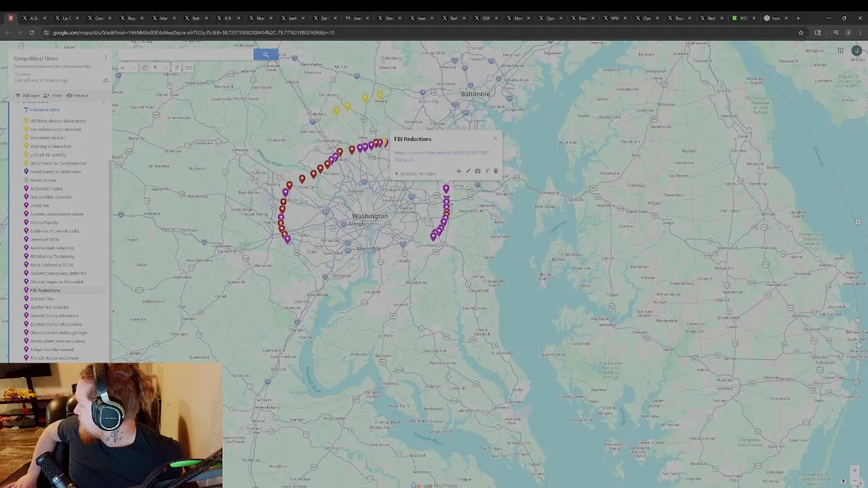The height and width of the screenshot is (488, 868).
Task: Click the pencil edit icon in the popup
Action: coord(468,171)
